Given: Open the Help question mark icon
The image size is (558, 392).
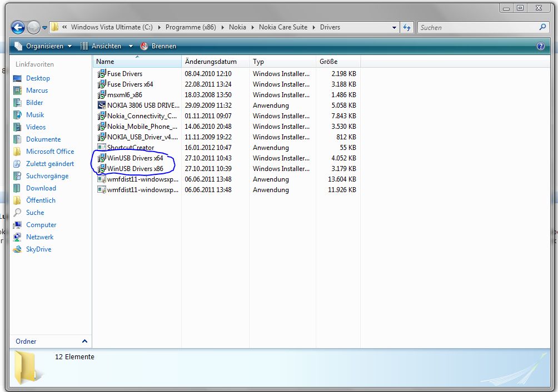Looking at the screenshot, I should point(540,46).
